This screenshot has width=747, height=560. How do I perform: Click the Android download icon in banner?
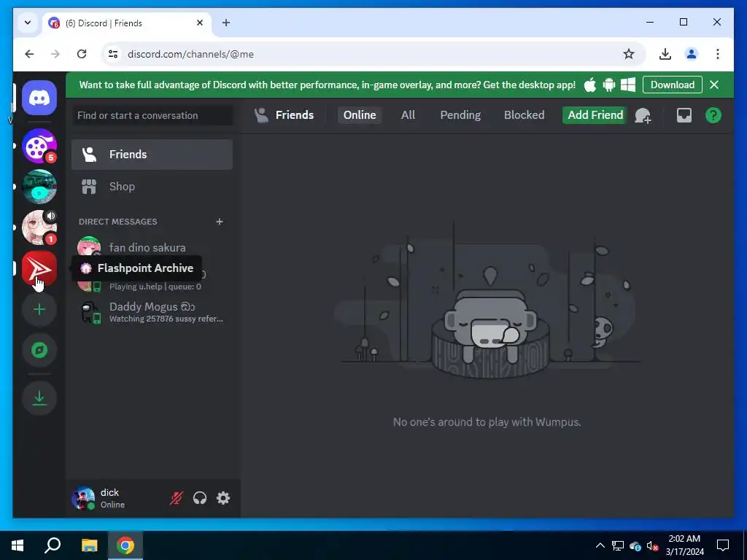609,85
